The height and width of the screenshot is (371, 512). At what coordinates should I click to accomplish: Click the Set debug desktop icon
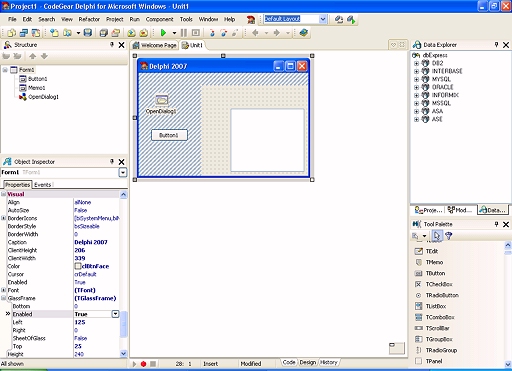click(351, 19)
